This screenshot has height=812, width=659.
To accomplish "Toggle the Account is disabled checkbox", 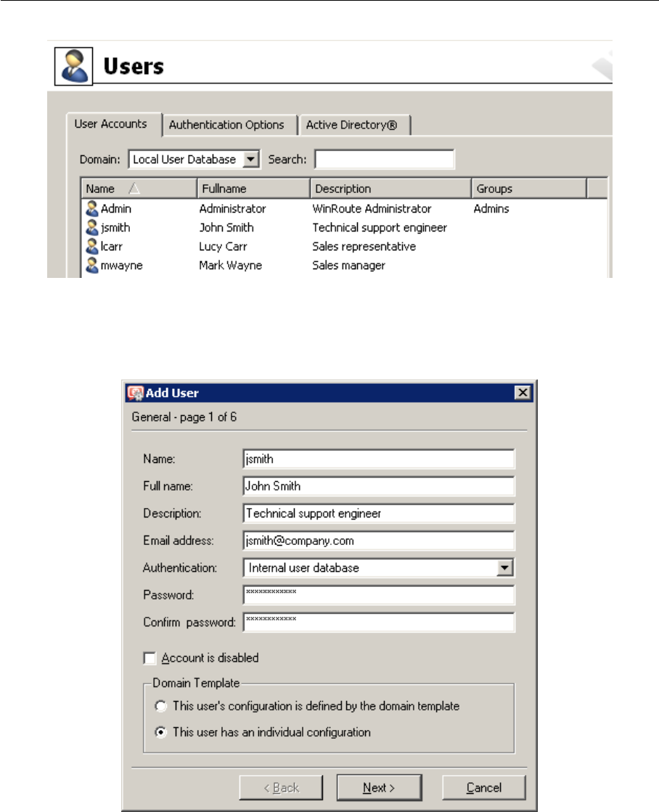I will [150, 658].
